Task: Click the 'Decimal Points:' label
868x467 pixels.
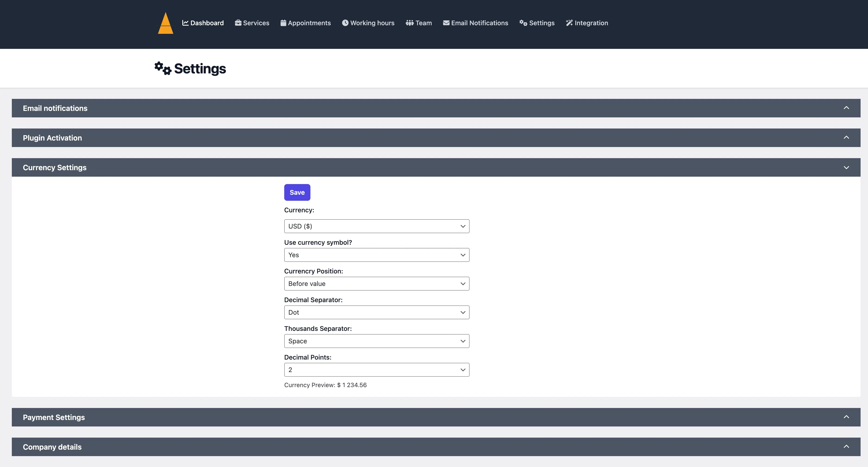Action: [x=308, y=357]
